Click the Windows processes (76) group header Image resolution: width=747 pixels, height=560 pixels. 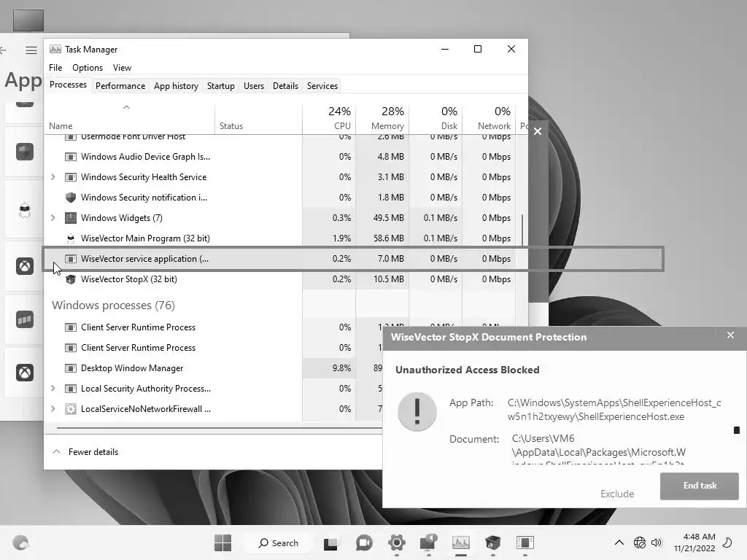pos(113,306)
